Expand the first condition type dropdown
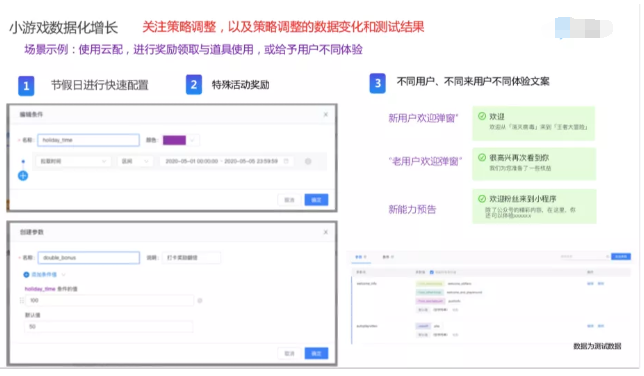The image size is (644, 376). pyautogui.click(x=73, y=161)
